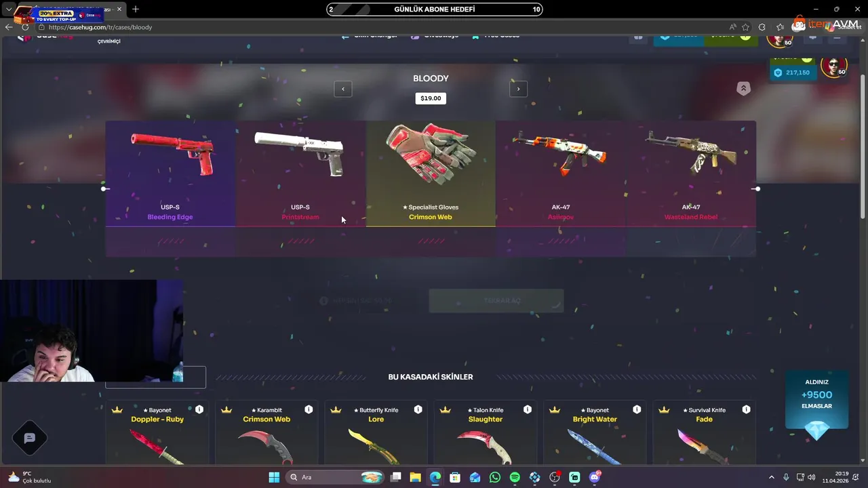This screenshot has width=868, height=488.
Task: Open Spotify from the taskbar
Action: click(x=515, y=477)
